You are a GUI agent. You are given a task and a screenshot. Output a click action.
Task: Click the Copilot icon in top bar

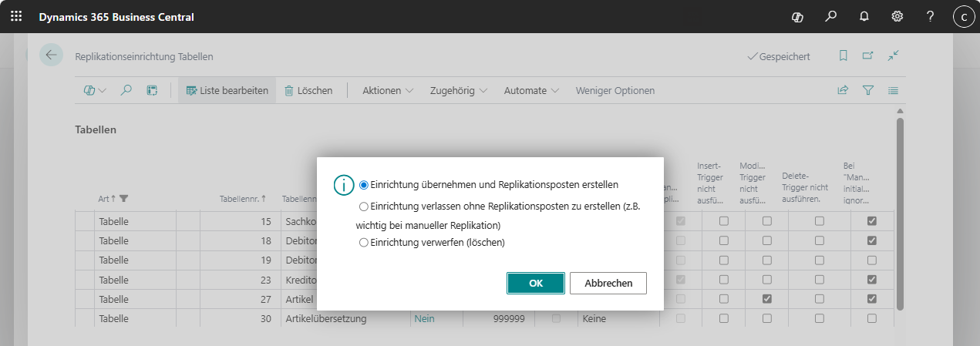pyautogui.click(x=798, y=16)
